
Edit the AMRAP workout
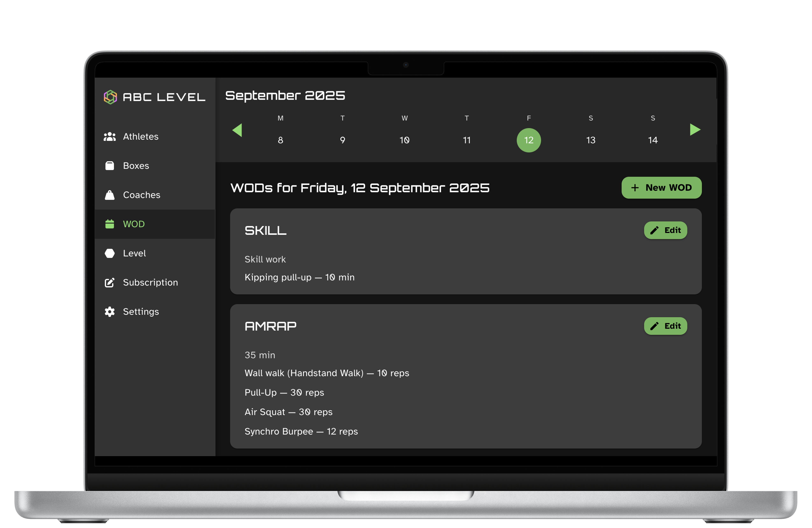tap(665, 326)
